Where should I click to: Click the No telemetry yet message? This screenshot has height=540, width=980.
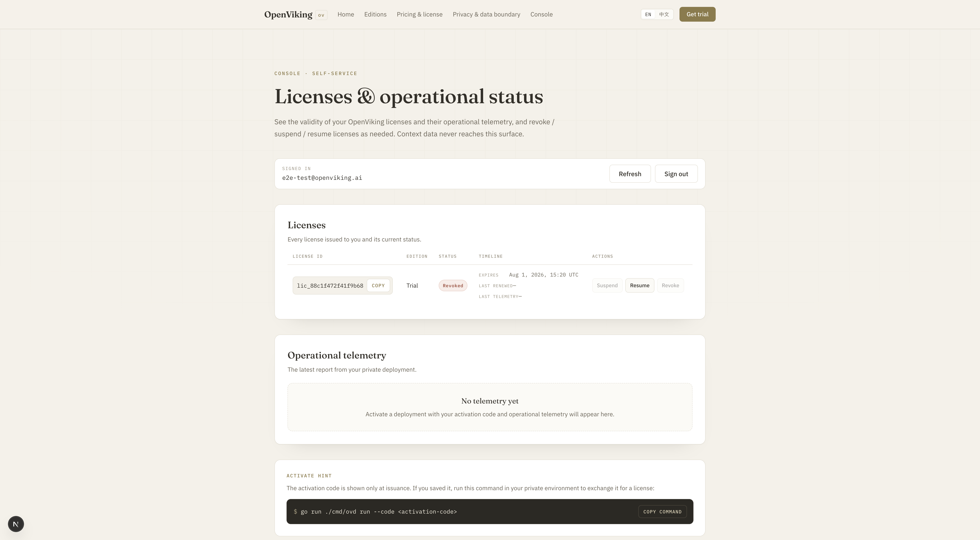click(490, 401)
